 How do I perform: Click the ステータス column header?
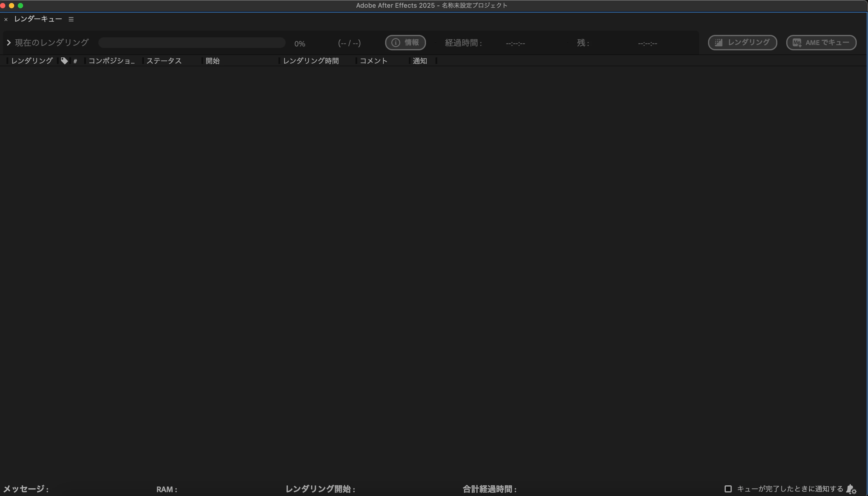[164, 61]
